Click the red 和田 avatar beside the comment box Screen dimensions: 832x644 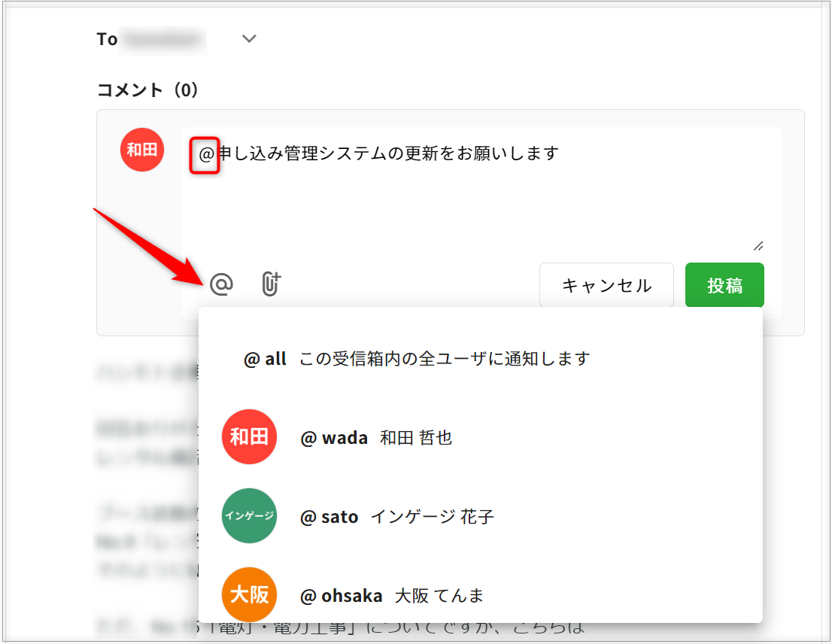[141, 150]
